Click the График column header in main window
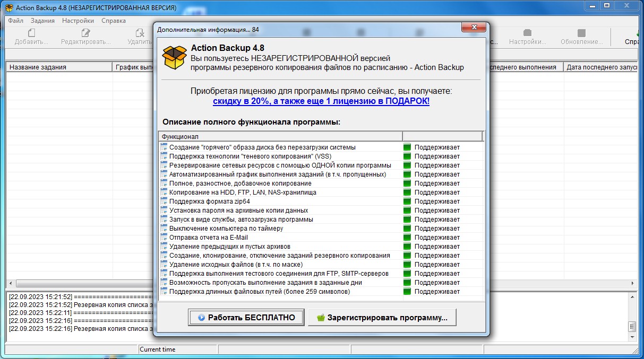 (134, 67)
